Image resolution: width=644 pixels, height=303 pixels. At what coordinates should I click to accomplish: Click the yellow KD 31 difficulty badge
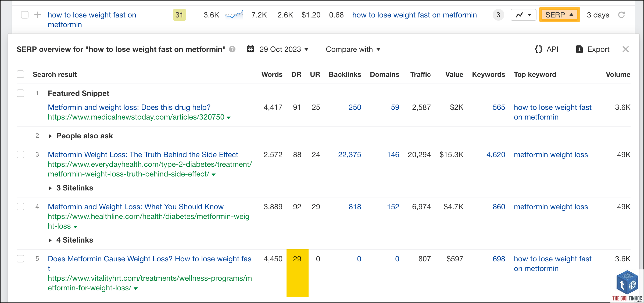[179, 15]
